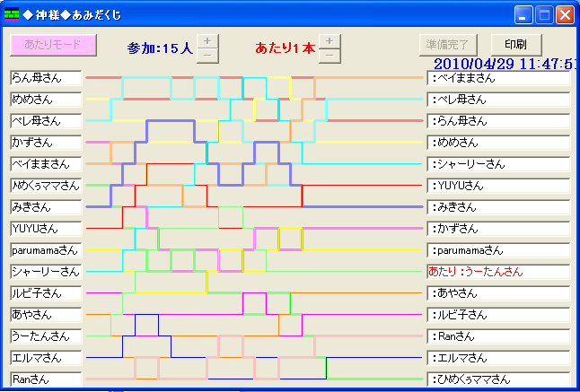Click the result field :めめさん

coord(498,143)
